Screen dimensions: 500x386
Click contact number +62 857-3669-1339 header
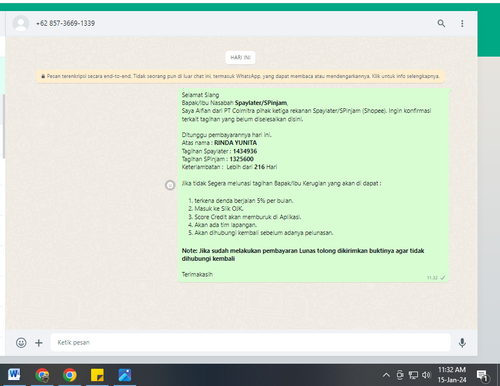coord(65,23)
